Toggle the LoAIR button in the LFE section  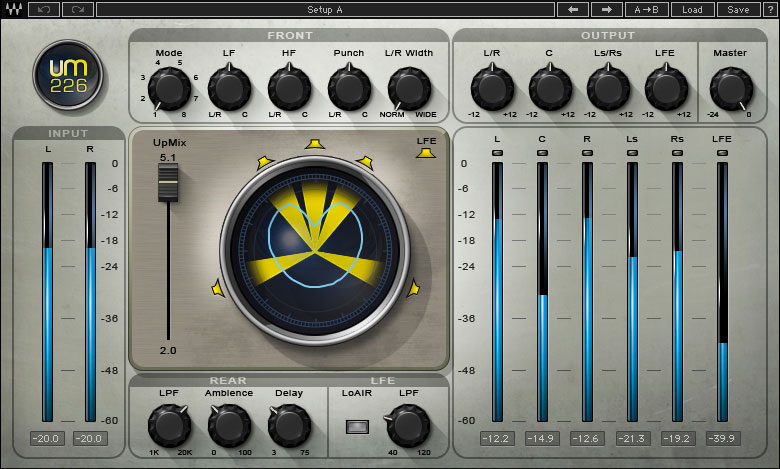pyautogui.click(x=355, y=427)
